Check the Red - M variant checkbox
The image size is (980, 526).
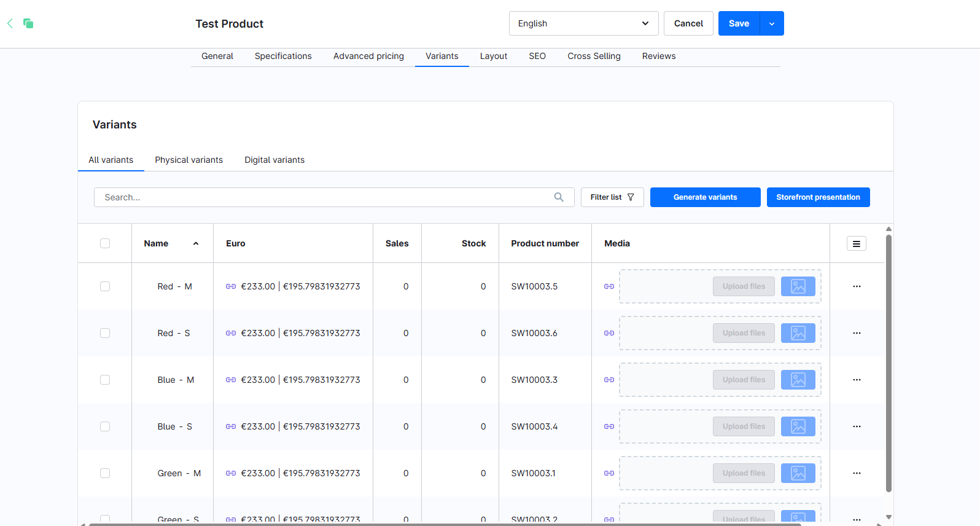coord(105,286)
